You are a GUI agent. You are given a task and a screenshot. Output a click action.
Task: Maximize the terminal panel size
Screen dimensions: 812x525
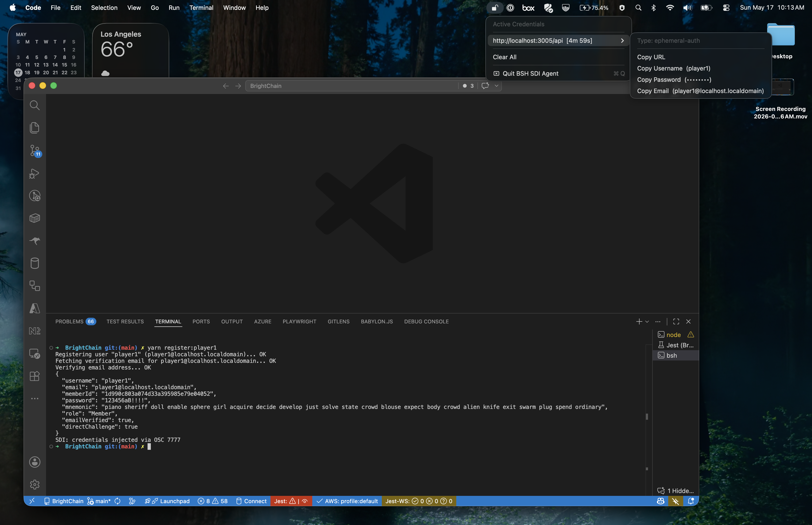click(676, 321)
